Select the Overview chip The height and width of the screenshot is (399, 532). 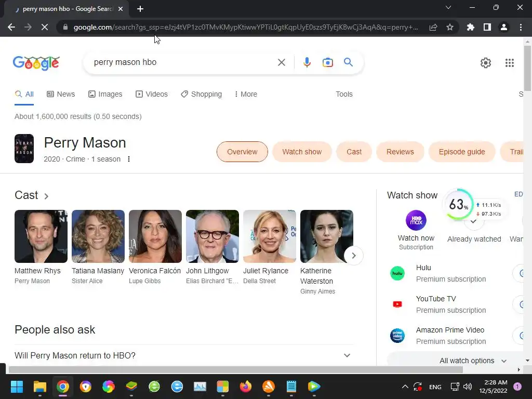click(x=242, y=152)
